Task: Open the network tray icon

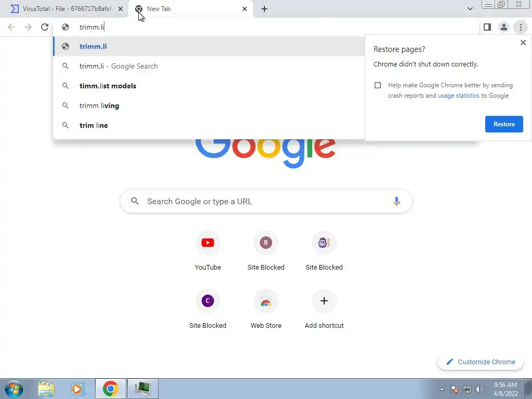Action: 467,389
